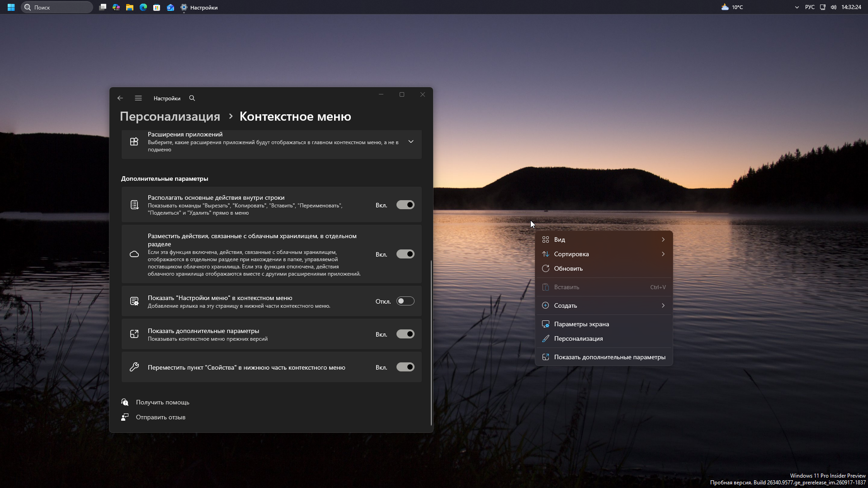Image resolution: width=868 pixels, height=488 pixels.
Task: Choose Обновить in the desktop context menu
Action: tap(604, 269)
